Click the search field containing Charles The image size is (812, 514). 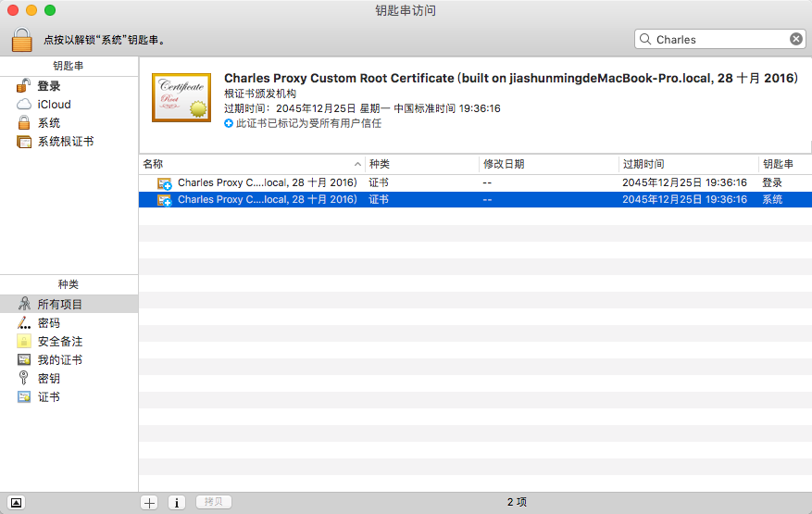tap(718, 39)
